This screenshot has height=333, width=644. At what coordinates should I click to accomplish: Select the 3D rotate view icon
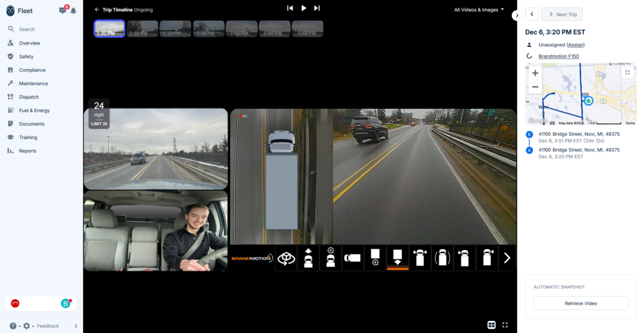pyautogui.click(x=286, y=258)
